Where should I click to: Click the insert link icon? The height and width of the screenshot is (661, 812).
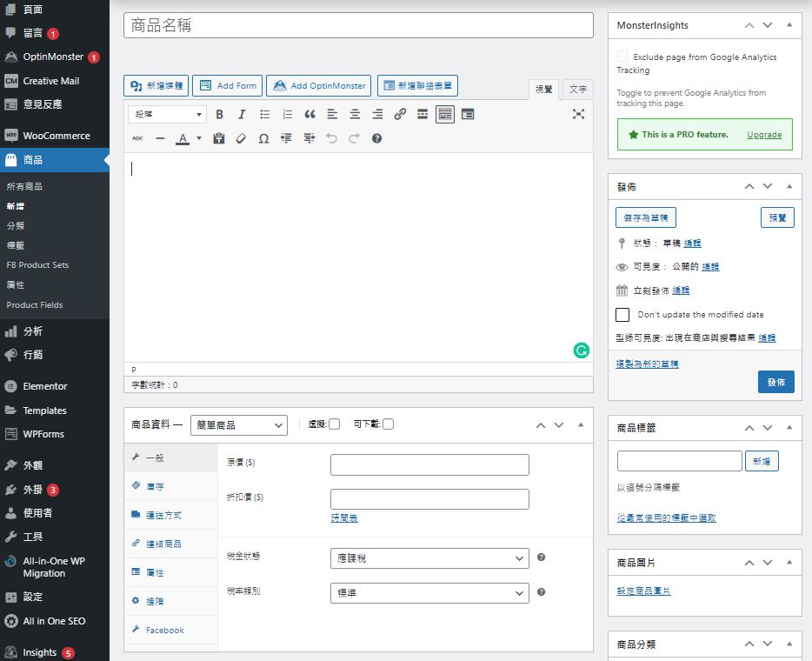tap(400, 114)
